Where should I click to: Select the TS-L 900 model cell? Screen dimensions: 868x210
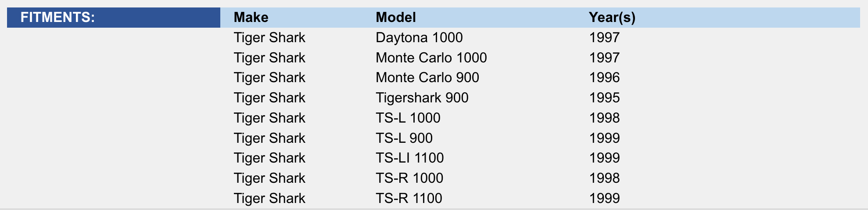[404, 138]
